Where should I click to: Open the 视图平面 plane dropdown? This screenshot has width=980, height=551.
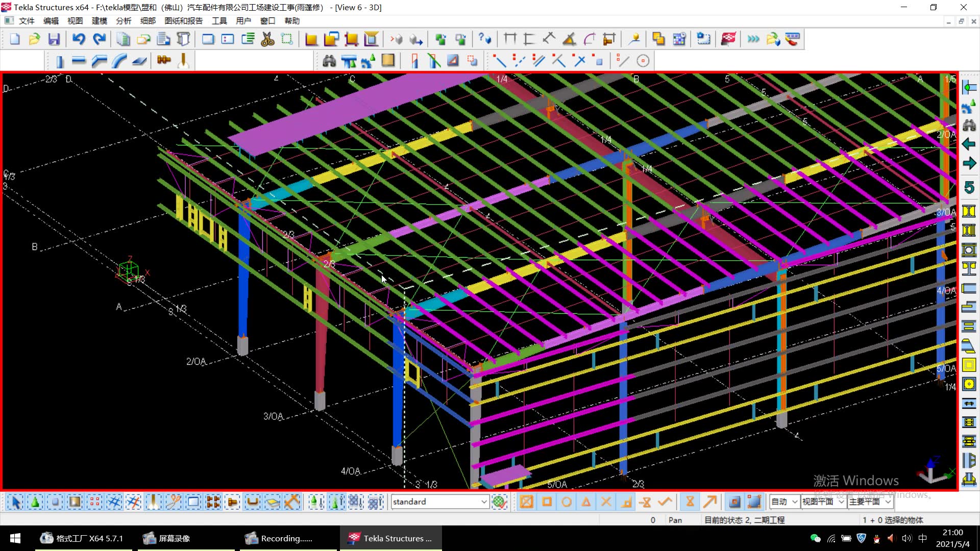pyautogui.click(x=841, y=502)
